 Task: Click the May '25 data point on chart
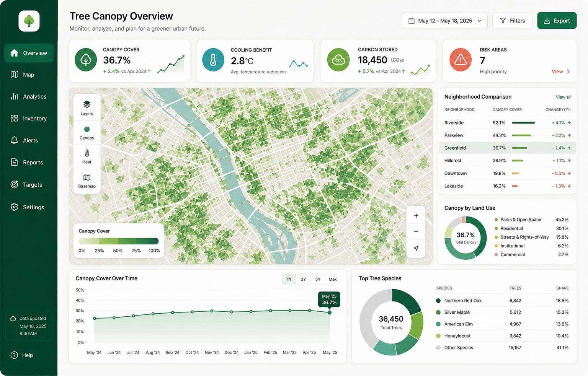tap(330, 313)
